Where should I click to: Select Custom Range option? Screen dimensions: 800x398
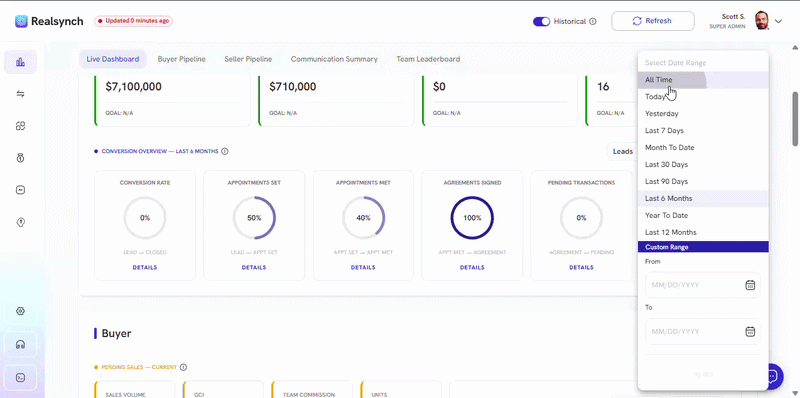tap(703, 247)
